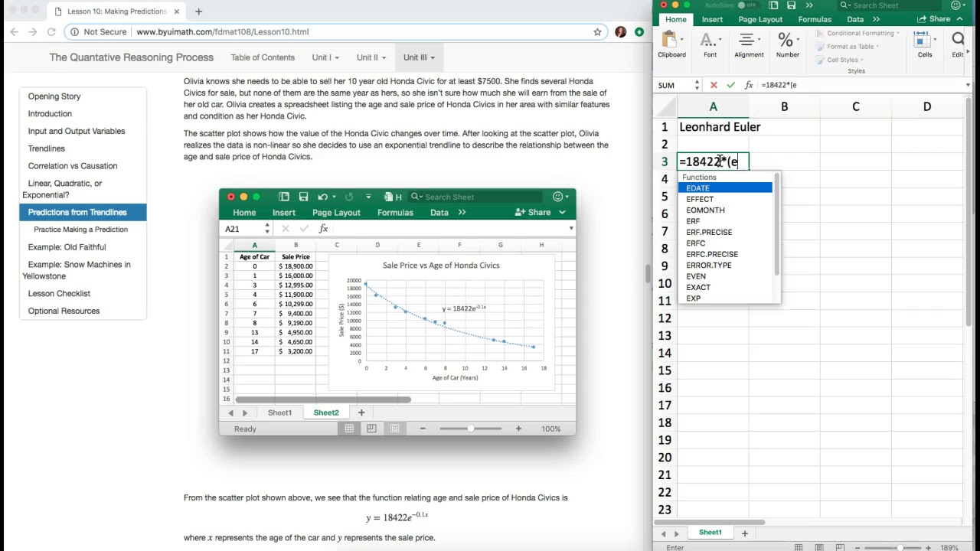
Task: Show more ribbon tabs after Data
Action: pyautogui.click(x=877, y=19)
